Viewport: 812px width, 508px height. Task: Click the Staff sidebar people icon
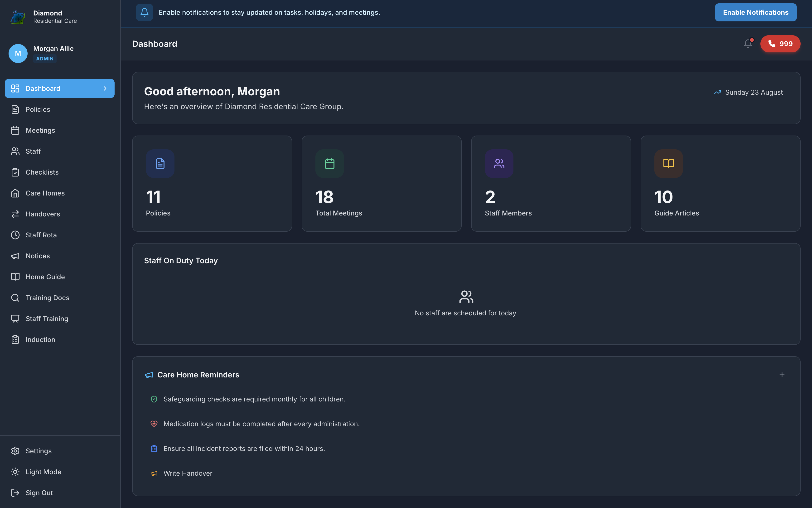tap(15, 151)
